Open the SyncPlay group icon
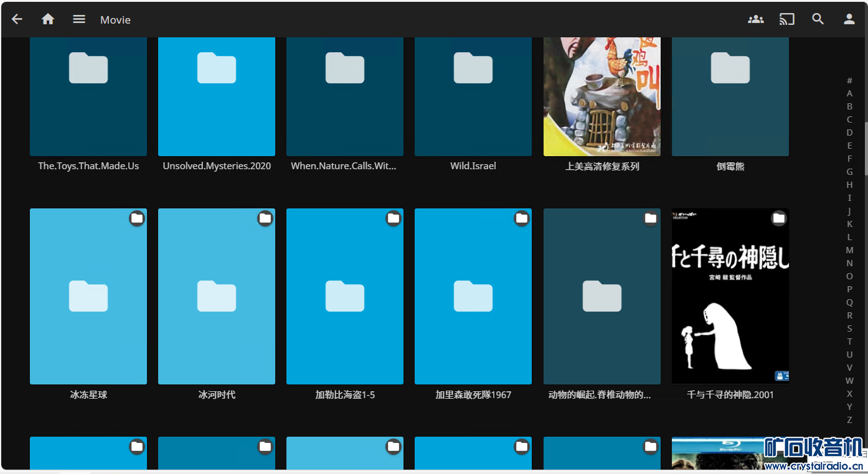This screenshot has height=474, width=868. pyautogui.click(x=756, y=19)
